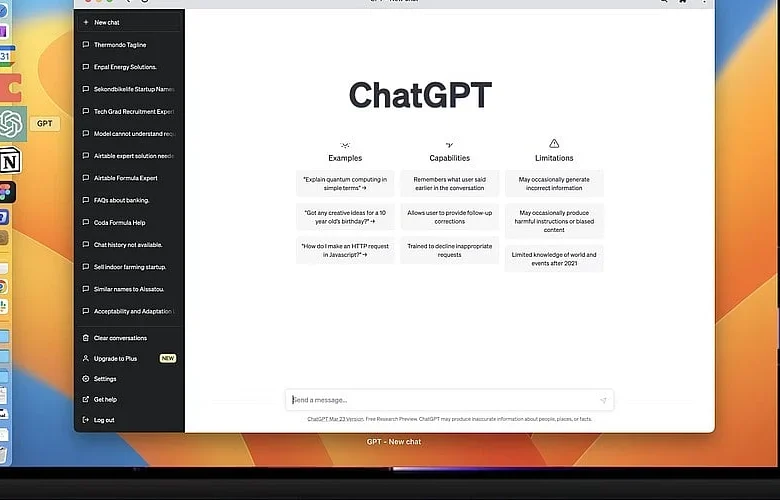Open Settings in the sidebar
The height and width of the screenshot is (500, 780).
[x=129, y=379]
